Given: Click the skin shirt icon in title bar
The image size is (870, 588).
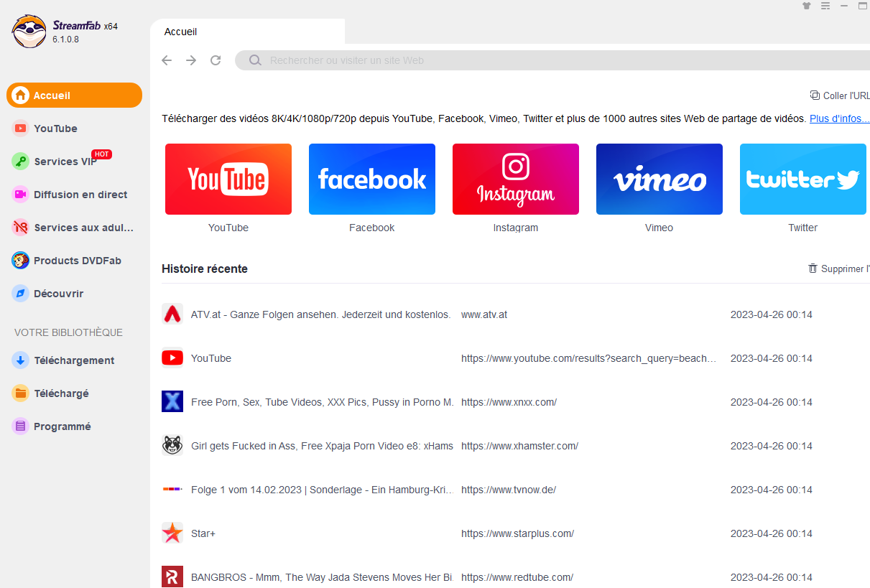Looking at the screenshot, I should [807, 6].
